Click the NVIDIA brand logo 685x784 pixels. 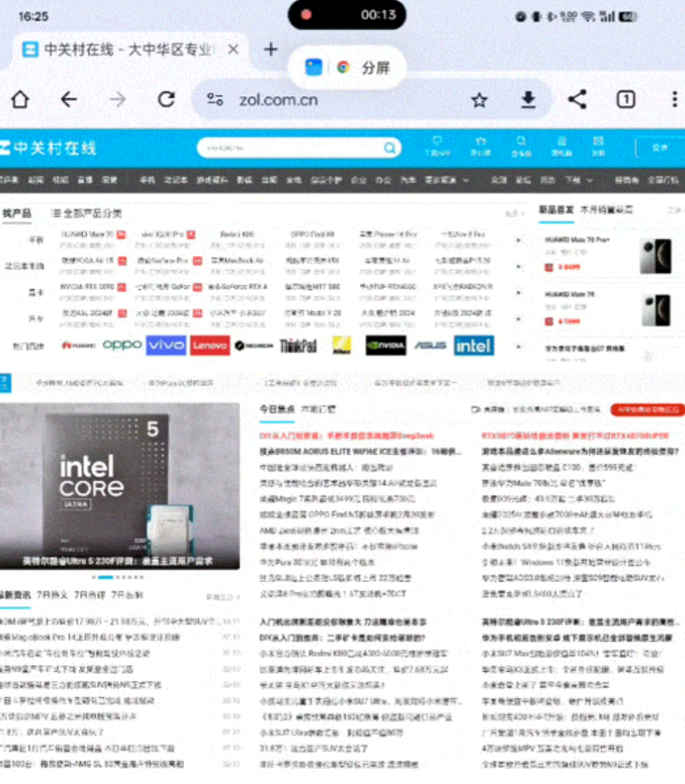[x=386, y=345]
